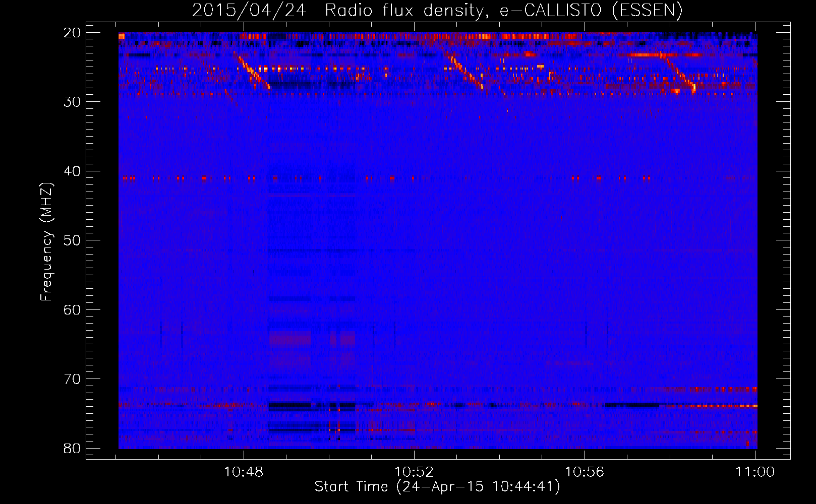Screen dimensions: 816x504
Task: Click the 60 MHz frequency tick label
Action: (72, 309)
